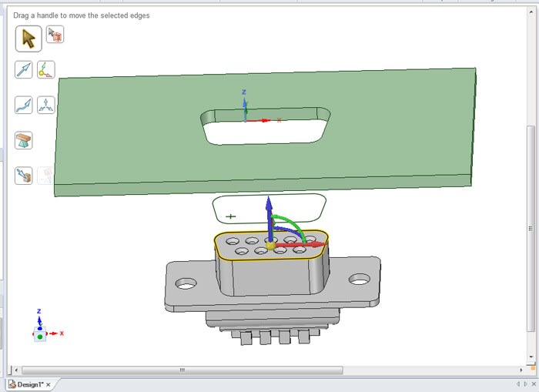Activate the Anchor tool guide icon
Screen dimensions: 539x392
click(x=46, y=70)
